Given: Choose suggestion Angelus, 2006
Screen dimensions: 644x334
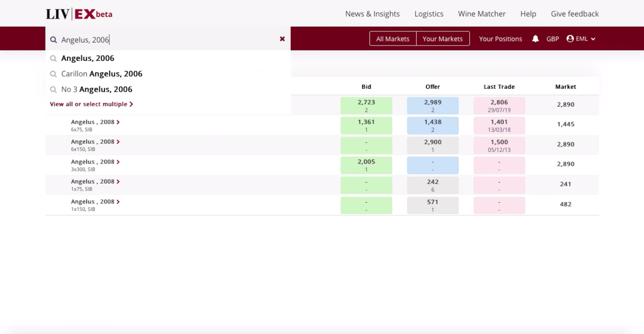Looking at the screenshot, I should point(88,58).
